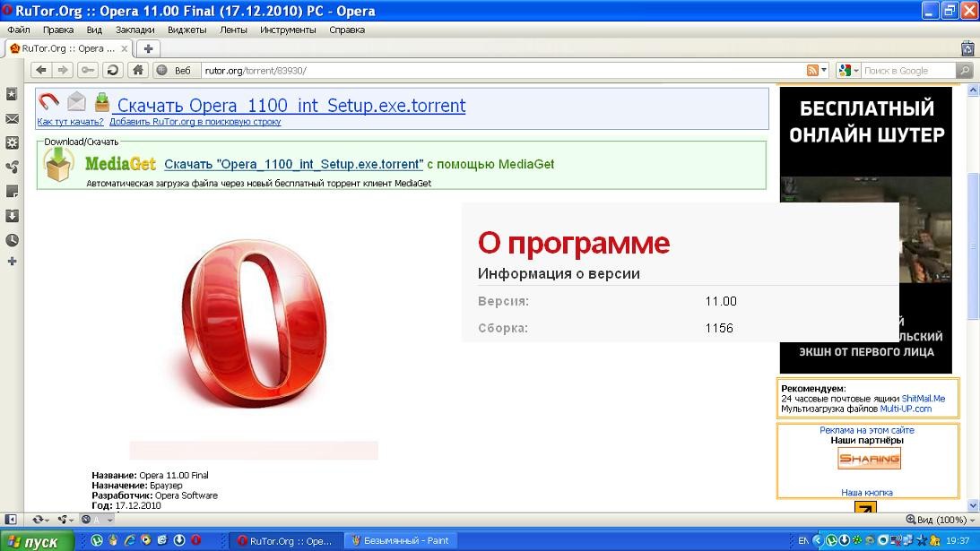Open the password wand key button
The height and width of the screenshot is (551, 980).
88,70
